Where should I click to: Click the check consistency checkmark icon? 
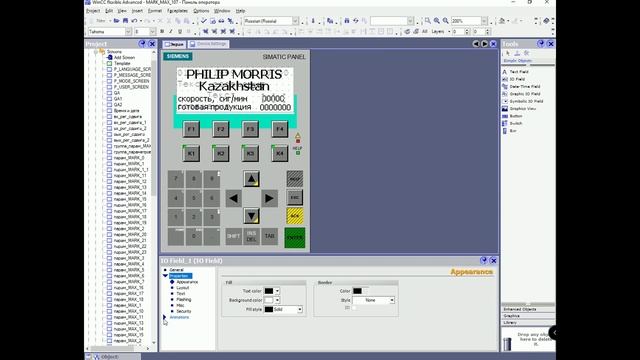pos(204,21)
